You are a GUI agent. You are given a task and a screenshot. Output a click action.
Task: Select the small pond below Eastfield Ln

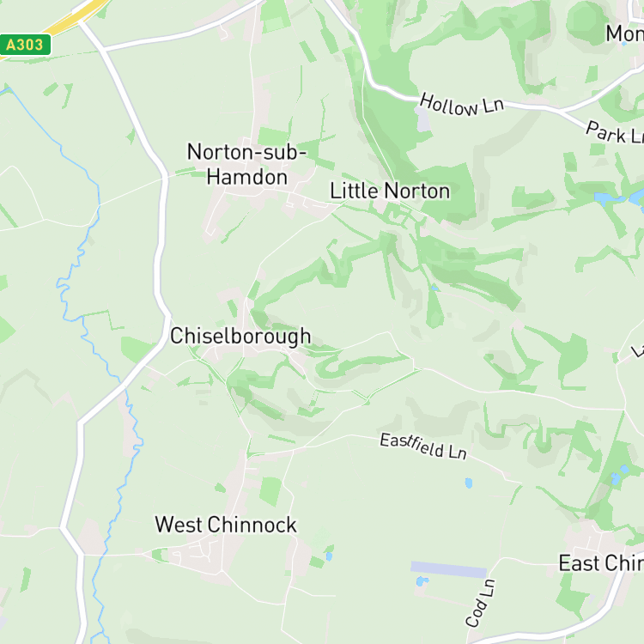(x=469, y=483)
